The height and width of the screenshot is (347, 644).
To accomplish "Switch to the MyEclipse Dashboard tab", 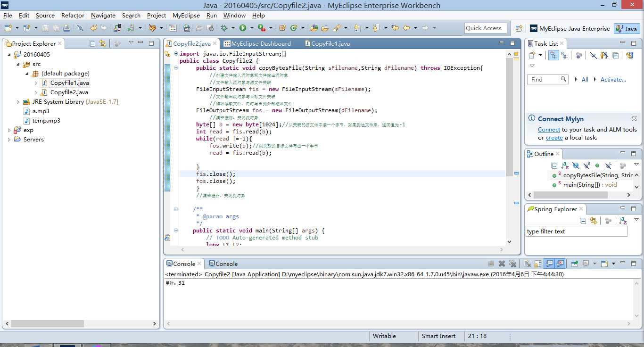I will click(257, 43).
